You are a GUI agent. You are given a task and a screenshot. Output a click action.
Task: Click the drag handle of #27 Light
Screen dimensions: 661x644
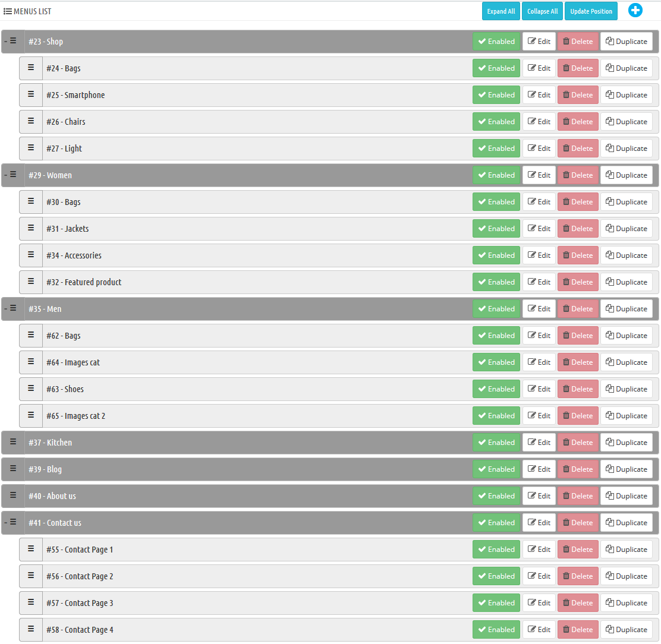pyautogui.click(x=31, y=148)
